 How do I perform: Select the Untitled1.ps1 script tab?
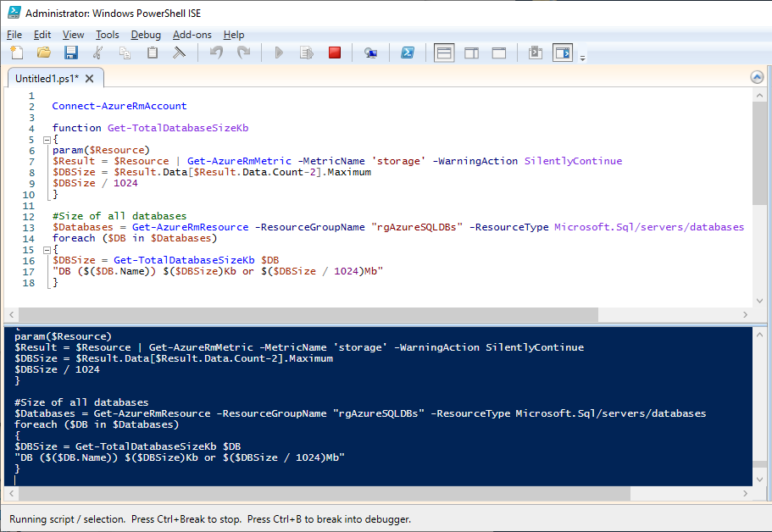pos(47,79)
